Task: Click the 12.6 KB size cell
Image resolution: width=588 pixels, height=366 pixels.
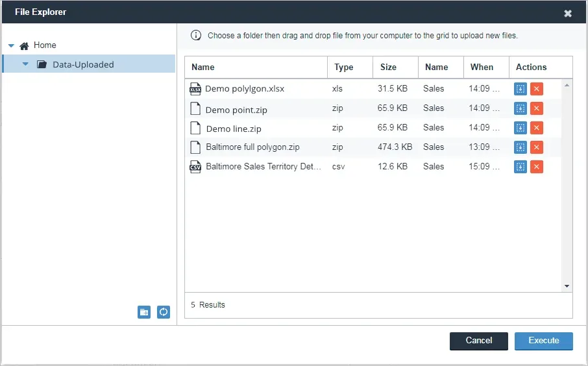Action: [392, 167]
